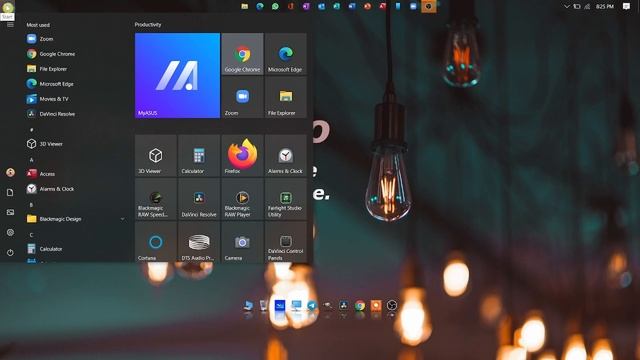Screen dimensions: 640x360
Task: Open the network icon in system tray
Action: click(587, 7)
